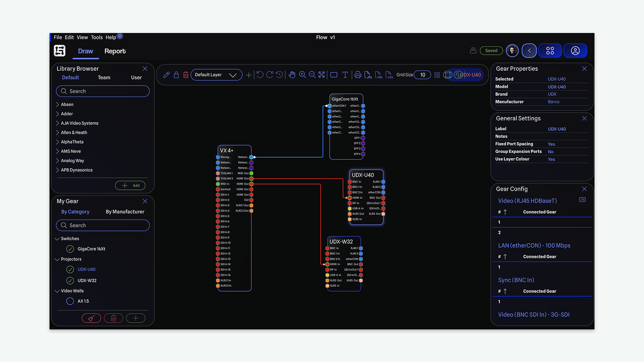Open the history clock icon
The height and width of the screenshot is (362, 644).
click(x=279, y=74)
